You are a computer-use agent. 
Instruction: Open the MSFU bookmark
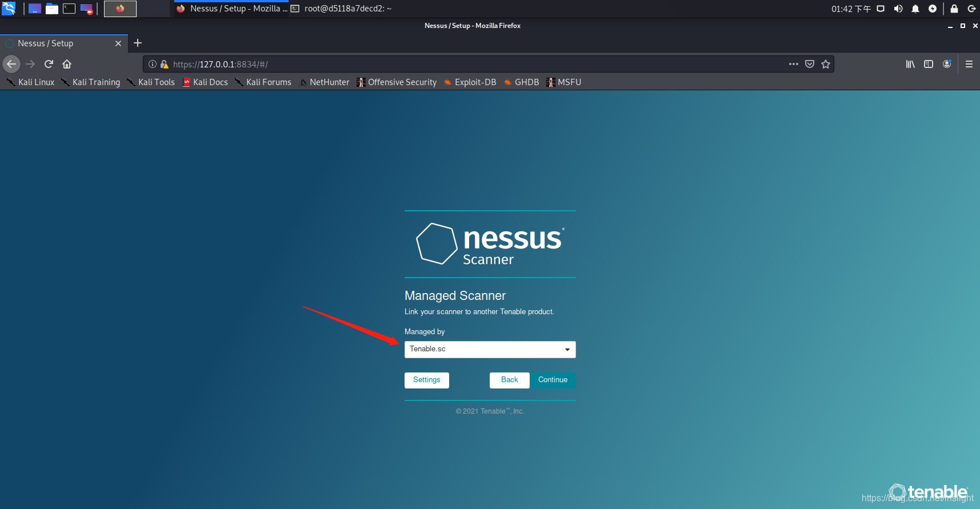pos(563,82)
